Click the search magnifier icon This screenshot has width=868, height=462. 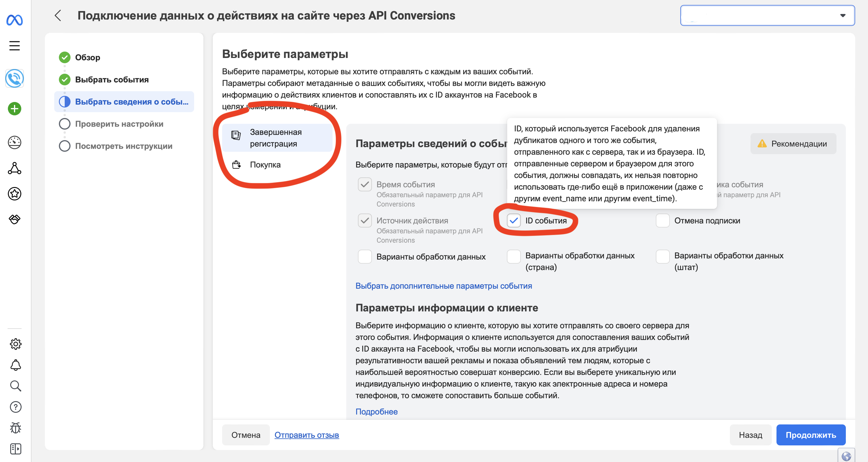(x=15, y=386)
